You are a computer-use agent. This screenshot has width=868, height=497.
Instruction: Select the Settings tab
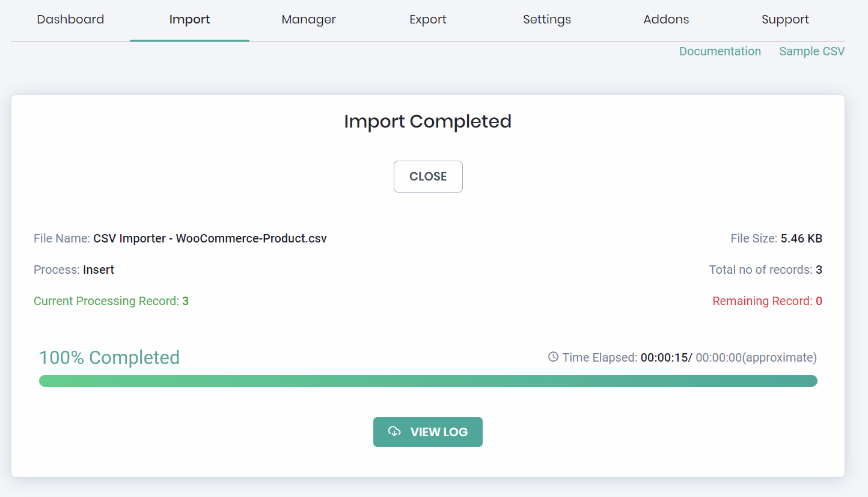click(x=546, y=19)
